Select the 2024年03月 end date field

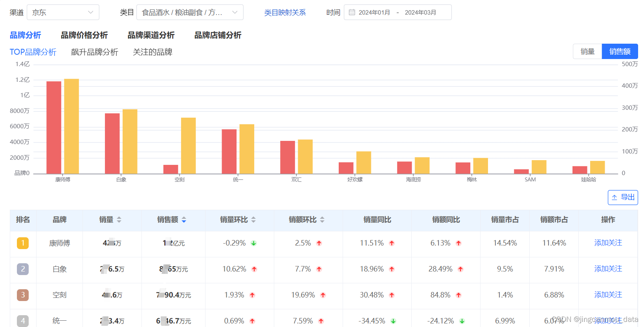420,13
